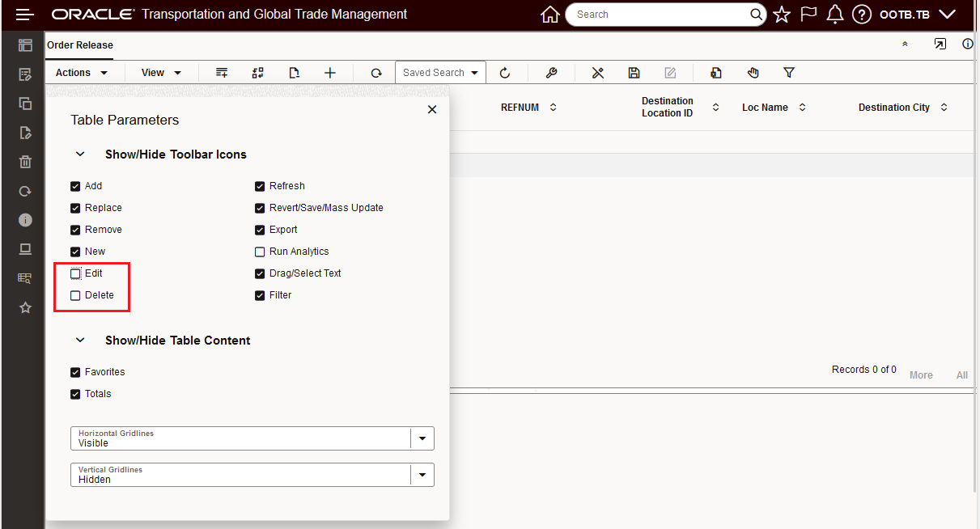This screenshot has width=980, height=529.
Task: Collapse the Show/Hide Toolbar Icons section
Action: click(80, 154)
